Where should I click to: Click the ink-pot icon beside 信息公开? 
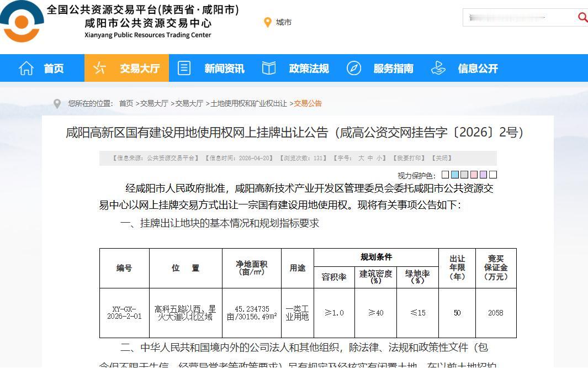[x=438, y=67]
